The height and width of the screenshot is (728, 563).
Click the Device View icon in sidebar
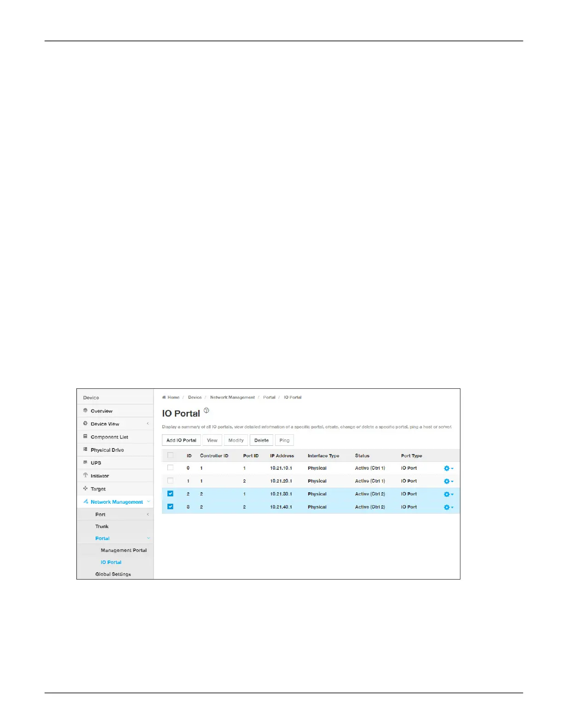(x=85, y=423)
